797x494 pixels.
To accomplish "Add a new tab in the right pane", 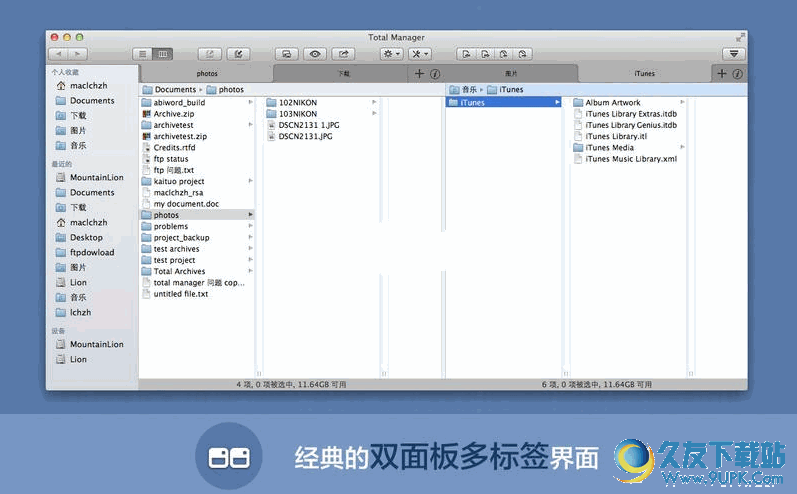I will pos(722,74).
